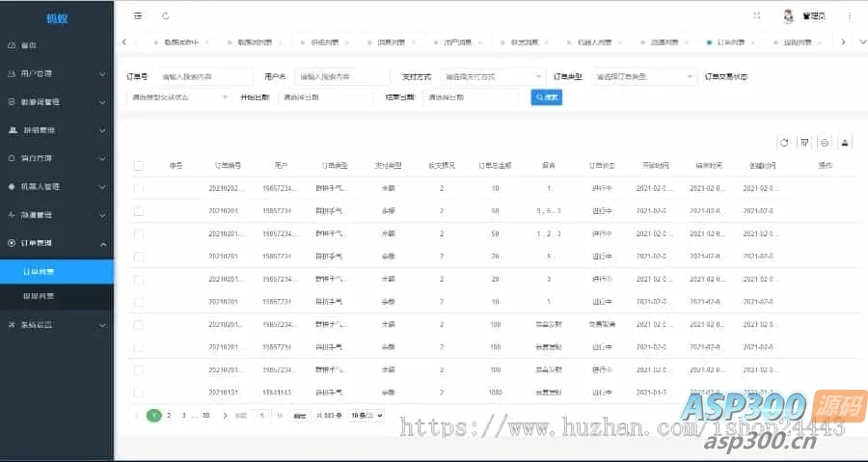The width and height of the screenshot is (868, 462).
Task: Click the user cell 19841143
Action: click(x=277, y=393)
